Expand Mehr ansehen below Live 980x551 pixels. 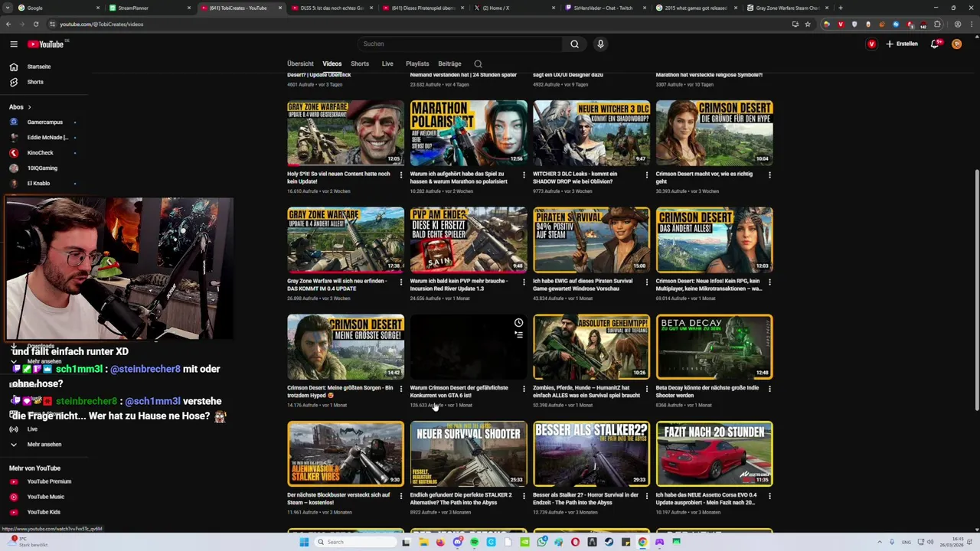click(x=43, y=445)
